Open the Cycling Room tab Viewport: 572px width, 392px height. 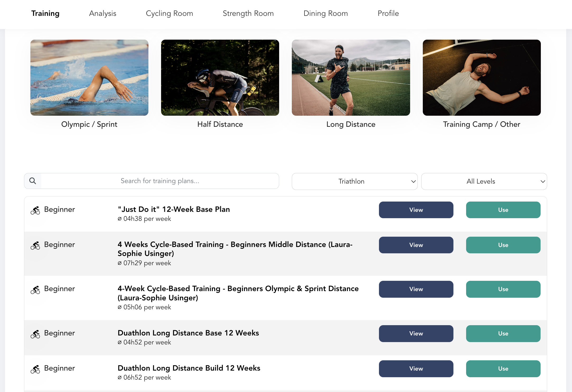[x=169, y=13]
